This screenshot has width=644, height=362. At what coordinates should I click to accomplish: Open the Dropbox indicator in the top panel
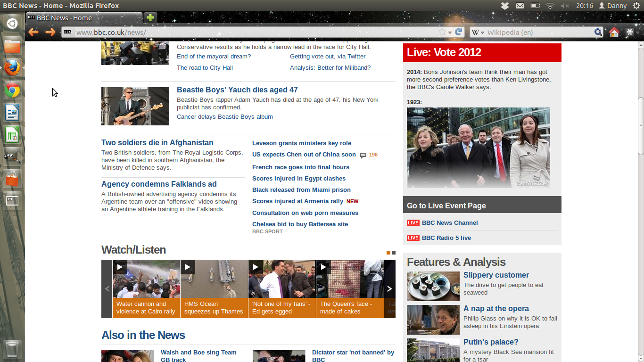(x=504, y=6)
